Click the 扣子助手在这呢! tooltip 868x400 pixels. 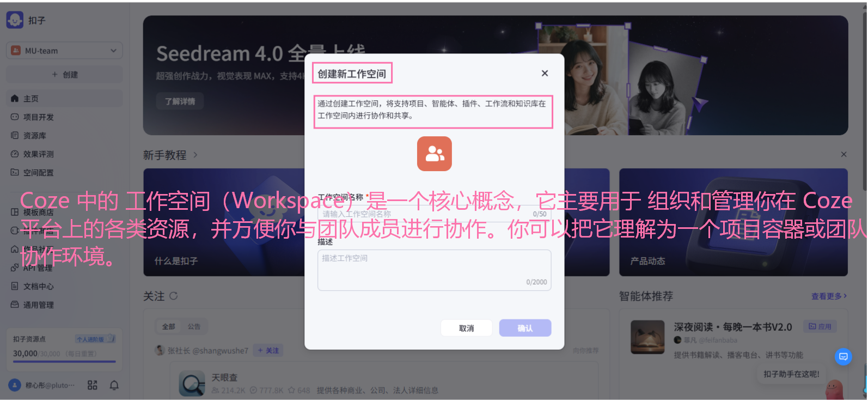[791, 374]
